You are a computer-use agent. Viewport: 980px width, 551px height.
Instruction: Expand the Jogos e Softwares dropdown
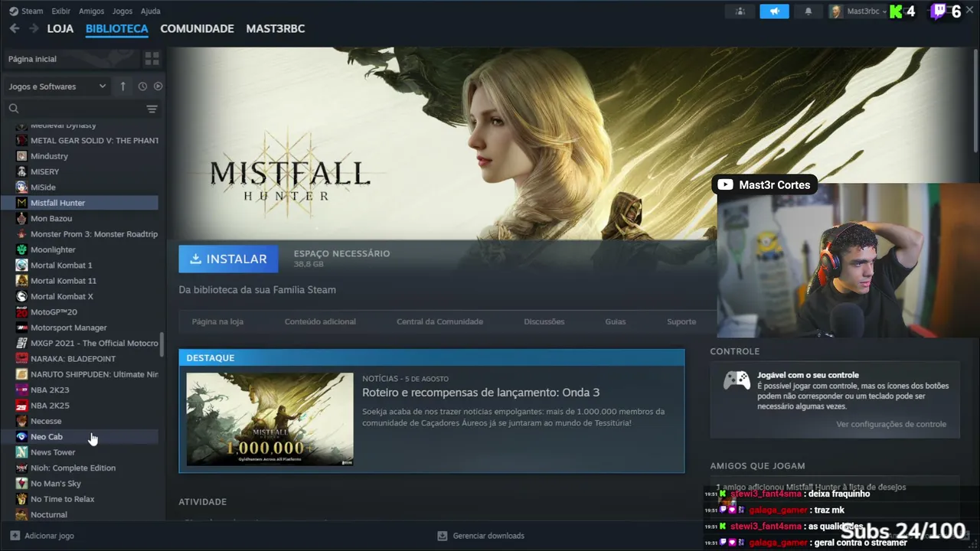[x=57, y=86]
